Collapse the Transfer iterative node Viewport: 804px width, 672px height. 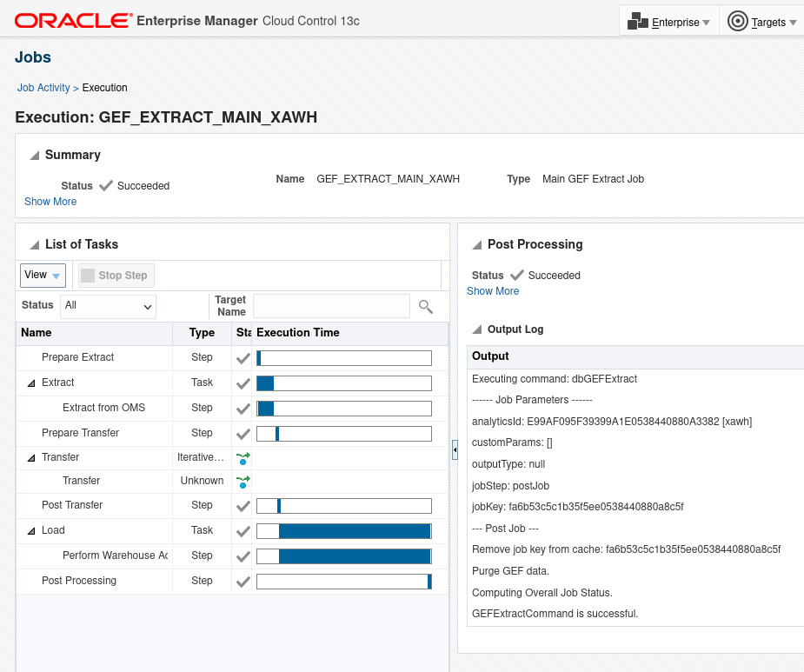(x=31, y=458)
